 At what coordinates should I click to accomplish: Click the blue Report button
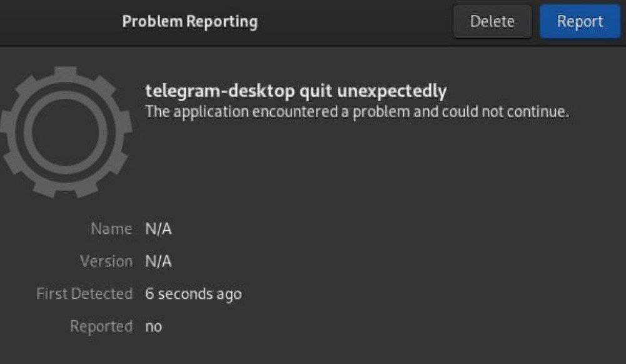click(580, 22)
